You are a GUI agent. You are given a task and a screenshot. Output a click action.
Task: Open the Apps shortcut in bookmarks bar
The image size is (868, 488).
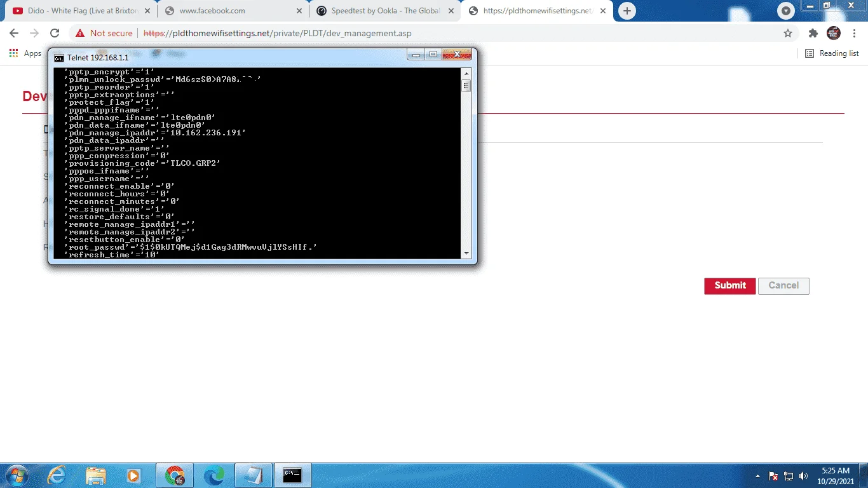coord(25,53)
